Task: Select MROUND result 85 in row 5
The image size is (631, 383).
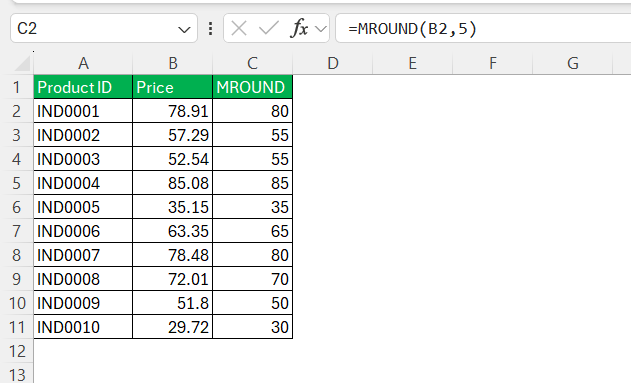Action: point(252,183)
